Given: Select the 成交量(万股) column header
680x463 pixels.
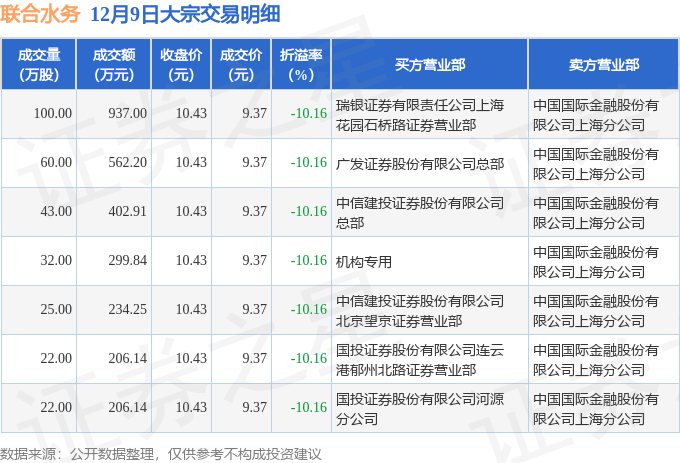Looking at the screenshot, I should [39, 64].
